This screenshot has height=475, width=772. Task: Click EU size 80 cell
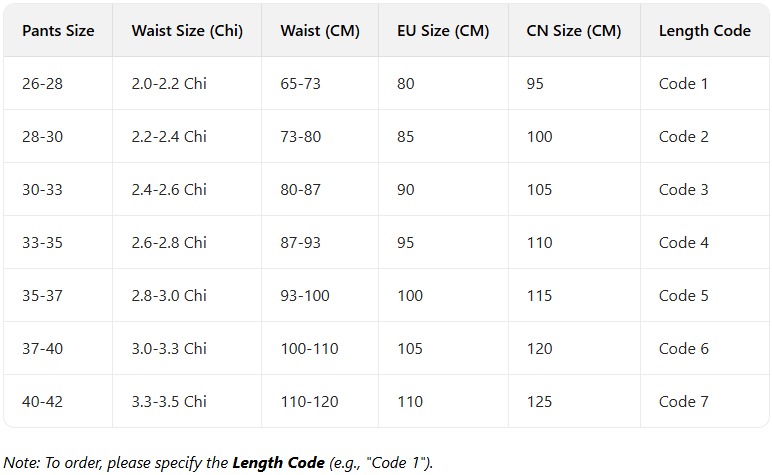point(405,84)
